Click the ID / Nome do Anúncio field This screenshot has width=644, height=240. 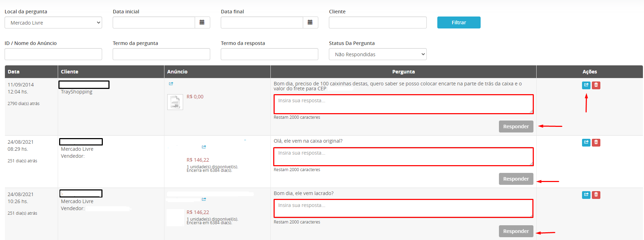click(53, 54)
